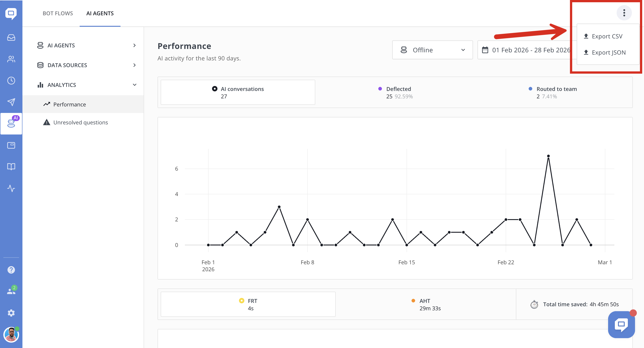Open Unresolved questions page
Image resolution: width=644 pixels, height=348 pixels.
tap(81, 122)
